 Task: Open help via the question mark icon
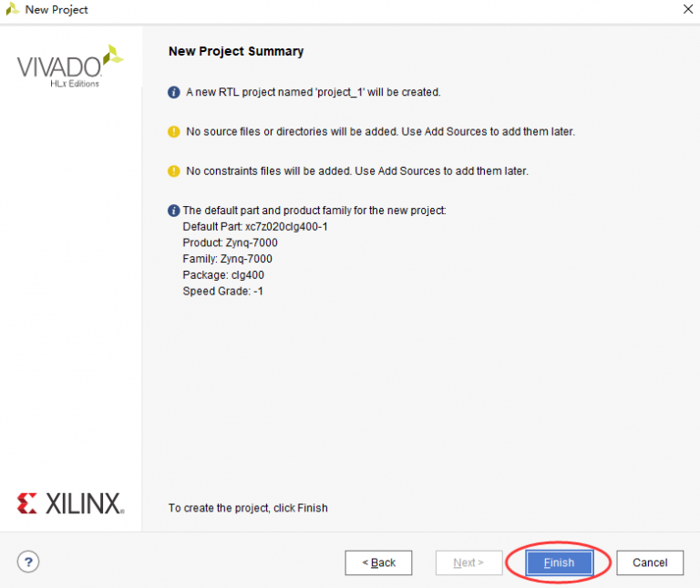click(28, 562)
